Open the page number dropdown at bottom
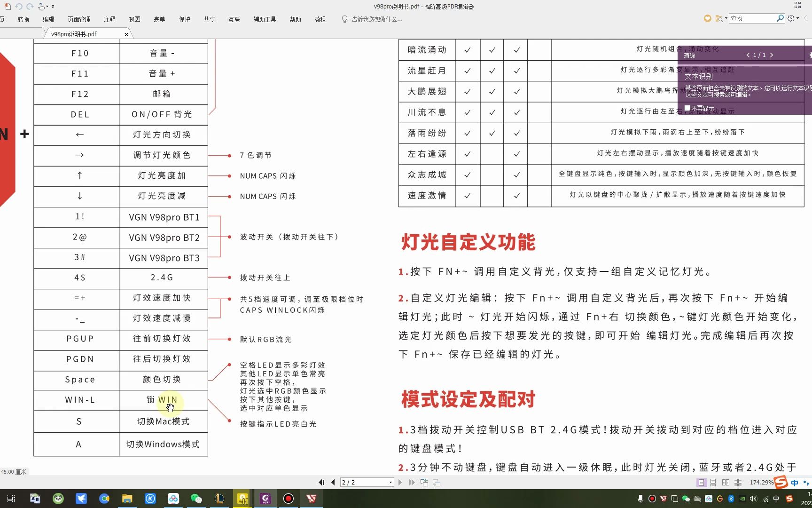Viewport: 812px width, 508px height. pos(390,482)
